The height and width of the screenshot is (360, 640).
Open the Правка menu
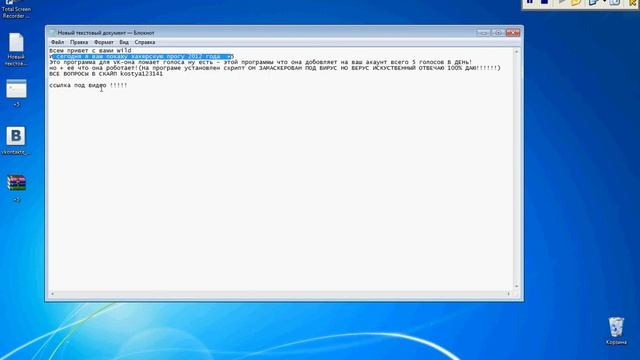79,42
